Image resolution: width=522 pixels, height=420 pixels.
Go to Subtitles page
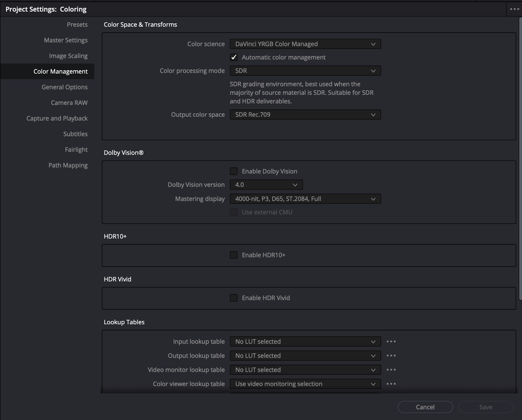coord(75,134)
